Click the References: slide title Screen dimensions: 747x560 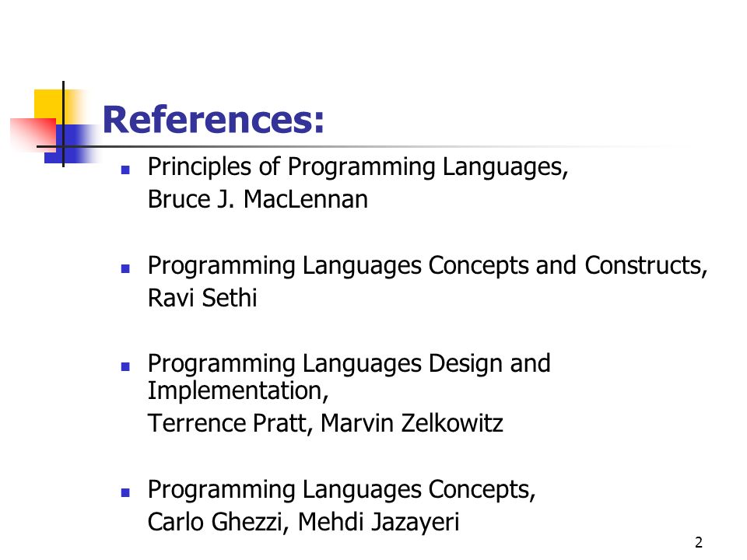point(213,119)
